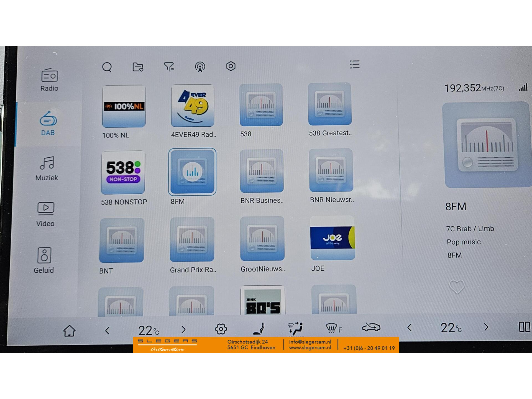Viewport: 532px width, 399px height.
Task: Increase right temperature with right chevron
Action: (x=486, y=327)
